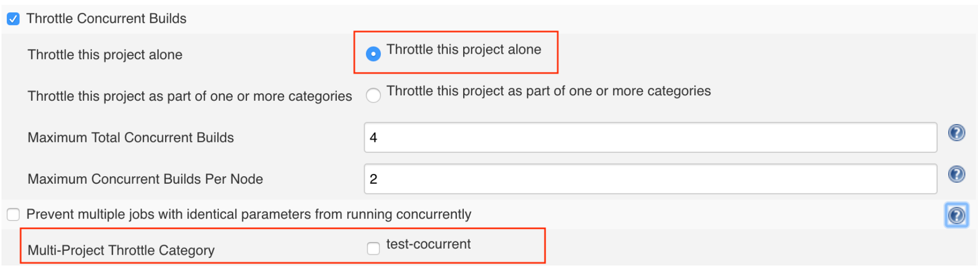Click the test-cocurrent label text

(x=429, y=244)
